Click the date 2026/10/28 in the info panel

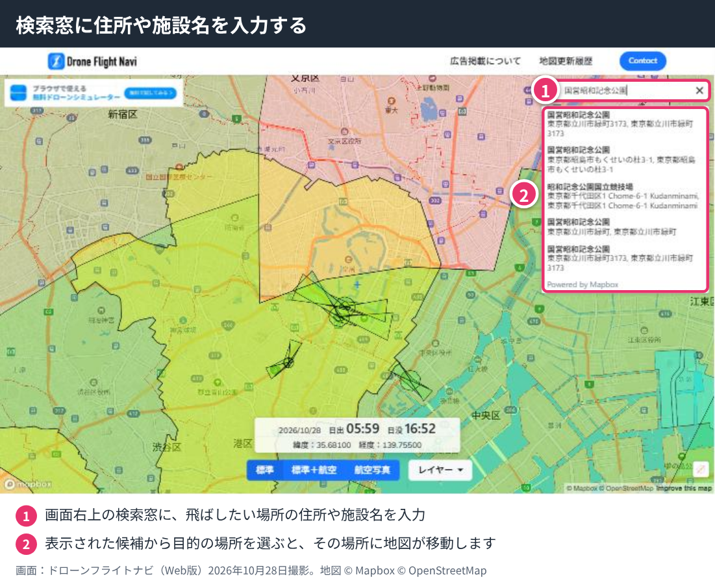pos(299,430)
